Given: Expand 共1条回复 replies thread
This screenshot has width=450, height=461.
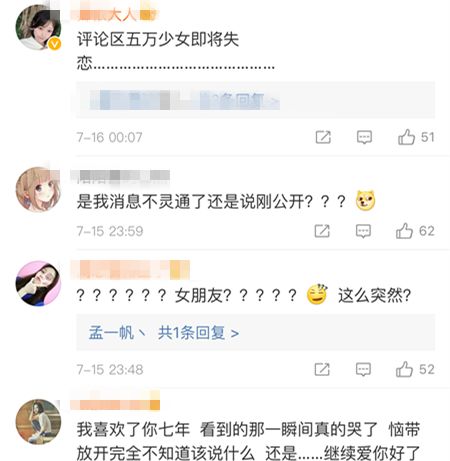Looking at the screenshot, I should 198,333.
